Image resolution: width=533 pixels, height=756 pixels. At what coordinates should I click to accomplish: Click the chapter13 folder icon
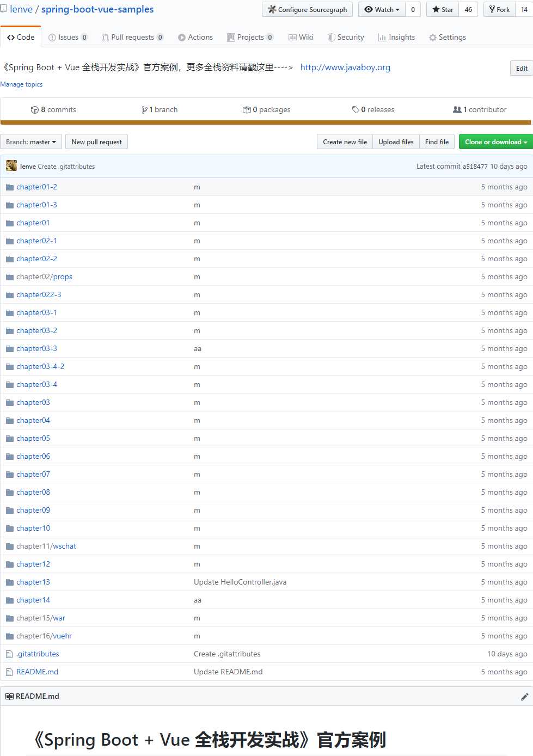pos(10,582)
